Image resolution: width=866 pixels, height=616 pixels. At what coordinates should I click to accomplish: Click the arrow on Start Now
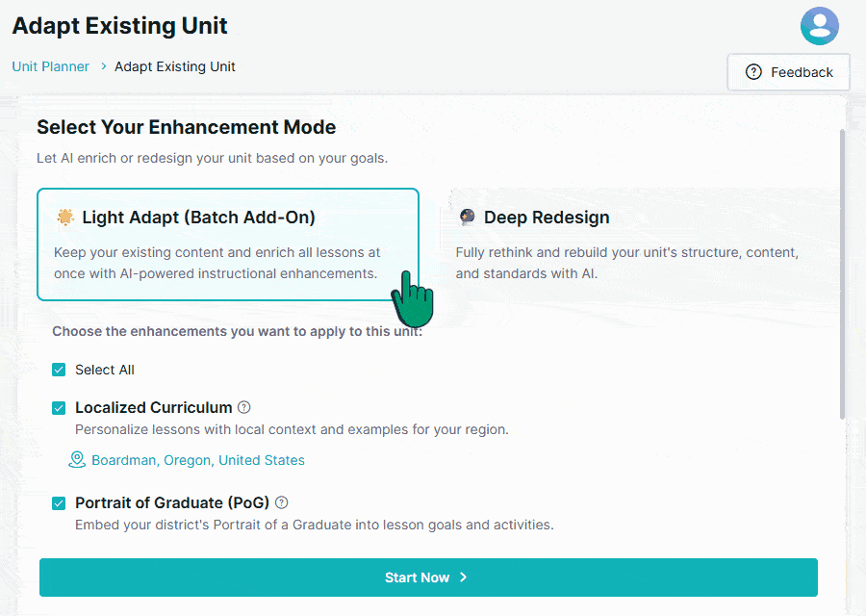464,577
